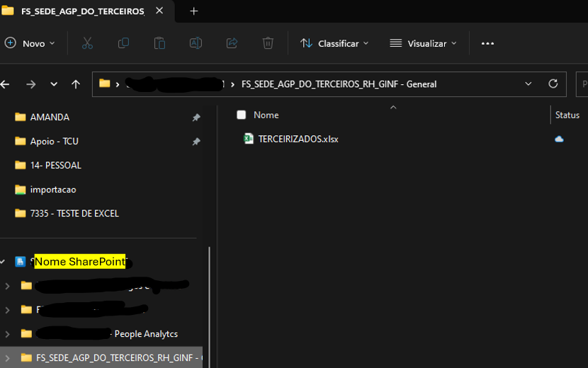This screenshot has width=588, height=368.
Task: Click the Cut scissors icon
Action: tap(87, 43)
